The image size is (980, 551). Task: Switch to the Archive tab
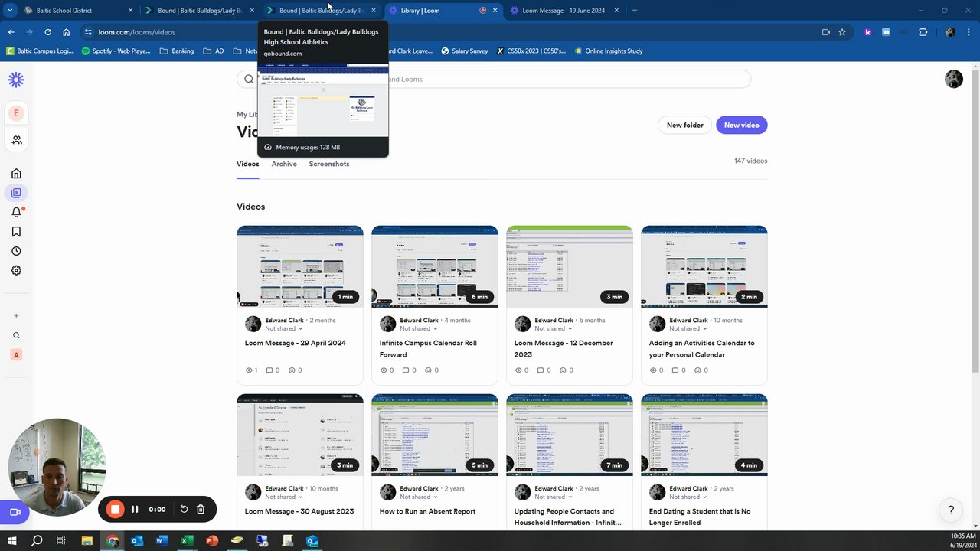tap(284, 164)
